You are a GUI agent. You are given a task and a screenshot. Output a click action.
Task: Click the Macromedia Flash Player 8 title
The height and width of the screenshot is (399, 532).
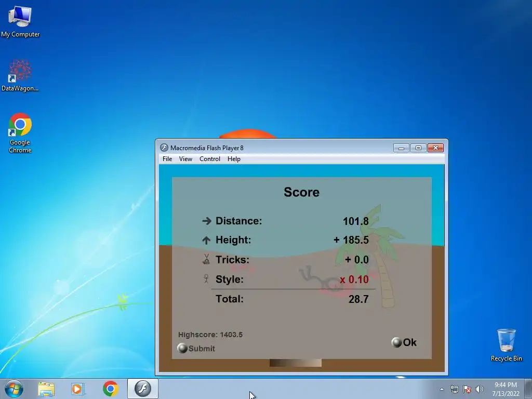207,148
